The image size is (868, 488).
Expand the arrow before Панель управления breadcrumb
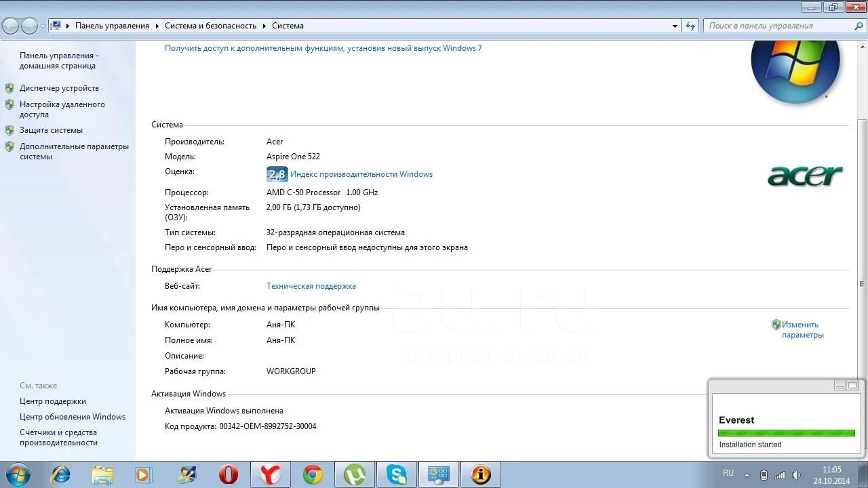[x=68, y=26]
